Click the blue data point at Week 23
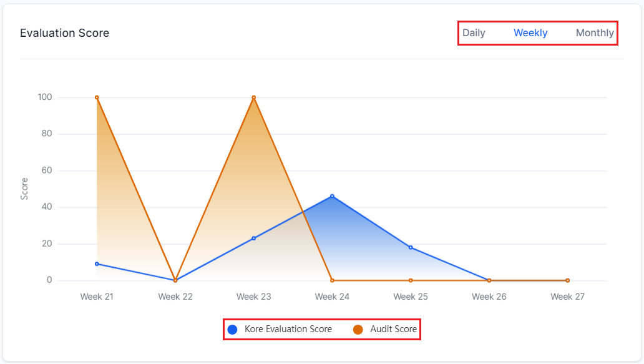Screen dimensions: 644x364 pyautogui.click(x=254, y=238)
